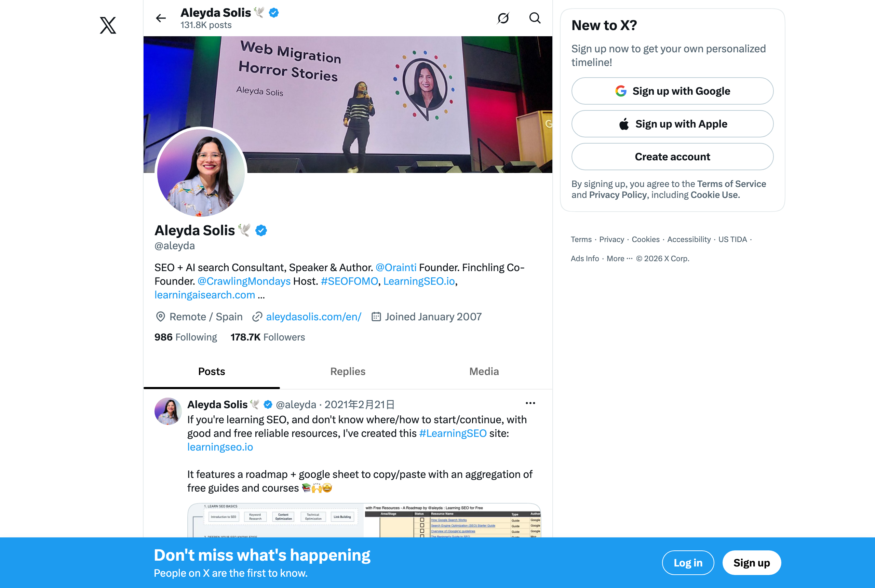875x588 pixels.
Task: Click the post date 2021年2月21日
Action: click(x=359, y=405)
